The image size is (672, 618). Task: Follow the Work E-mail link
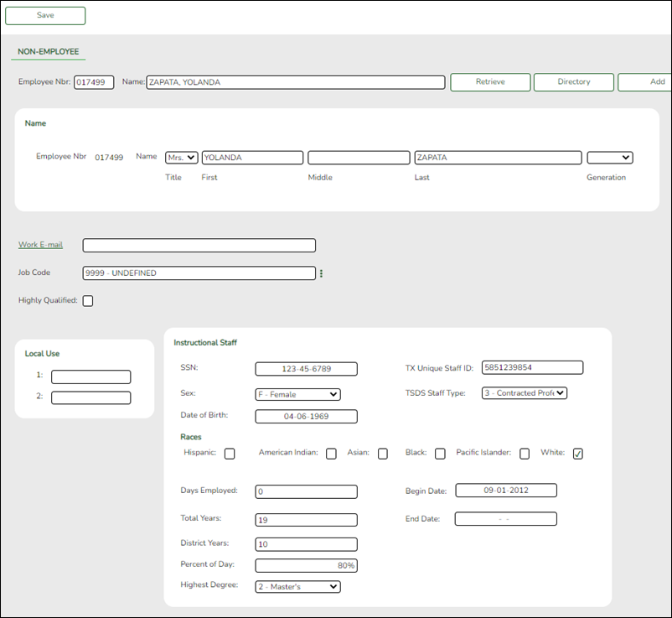pyautogui.click(x=40, y=245)
